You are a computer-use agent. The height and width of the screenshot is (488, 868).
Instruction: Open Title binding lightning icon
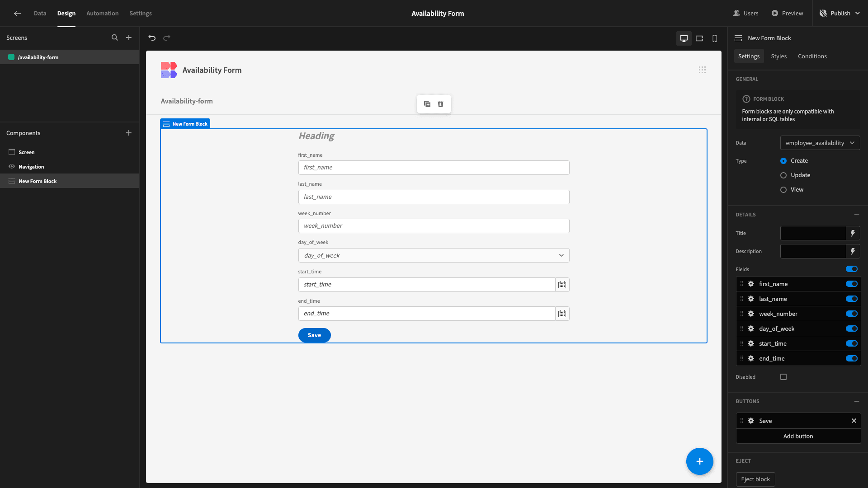point(853,233)
